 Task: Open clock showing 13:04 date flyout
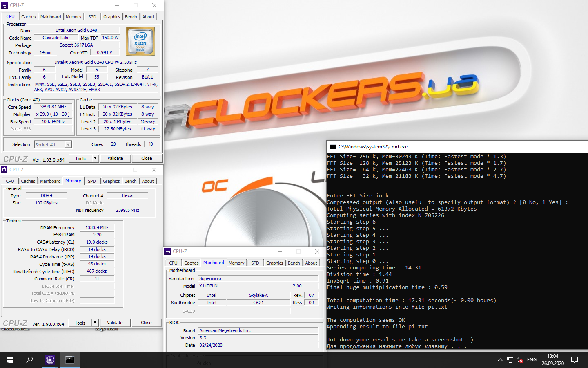[553, 360]
